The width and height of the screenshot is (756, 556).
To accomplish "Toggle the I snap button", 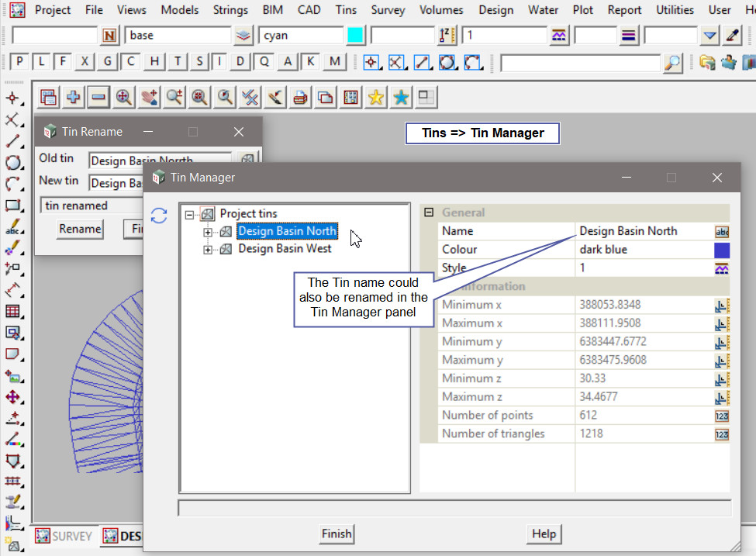I will tap(220, 62).
